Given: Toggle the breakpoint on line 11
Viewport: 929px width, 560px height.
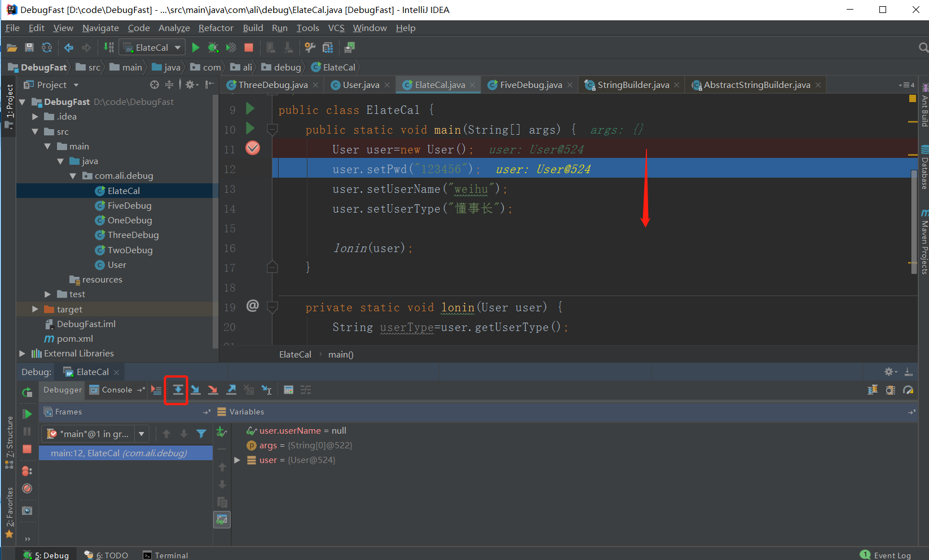Looking at the screenshot, I should pyautogui.click(x=253, y=148).
